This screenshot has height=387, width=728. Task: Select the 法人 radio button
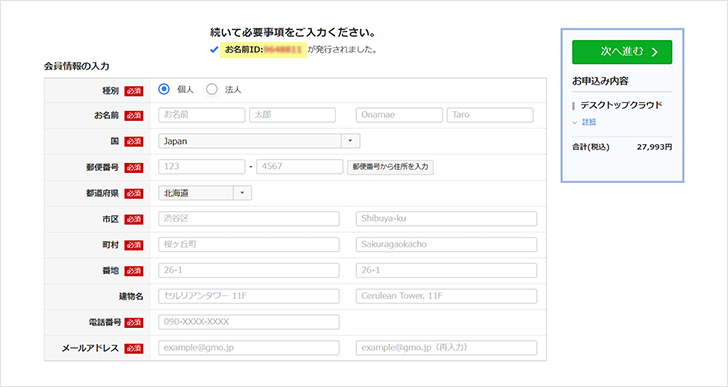coord(212,90)
